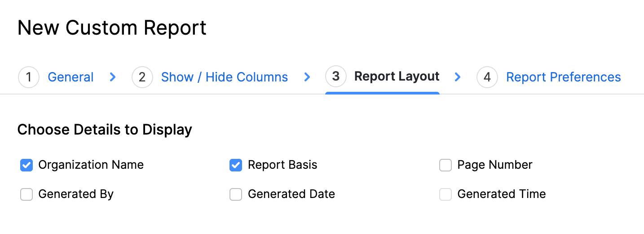The image size is (644, 234).
Task: Disable the Report Basis checkbox
Action: pos(236,165)
